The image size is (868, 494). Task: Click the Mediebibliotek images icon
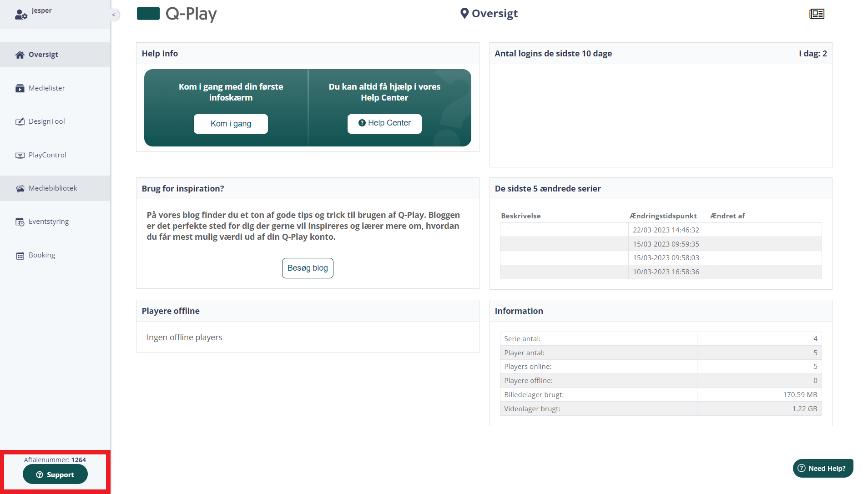pos(20,188)
